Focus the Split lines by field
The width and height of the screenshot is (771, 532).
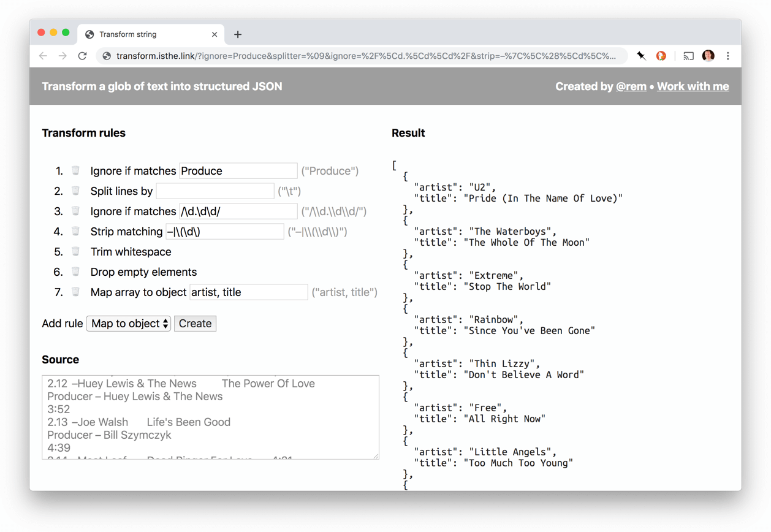tap(215, 191)
